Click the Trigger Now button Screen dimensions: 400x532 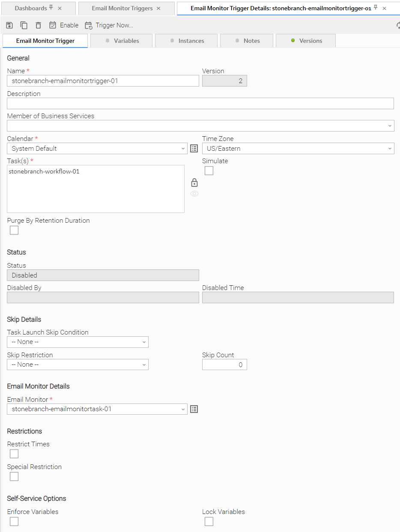pos(109,25)
